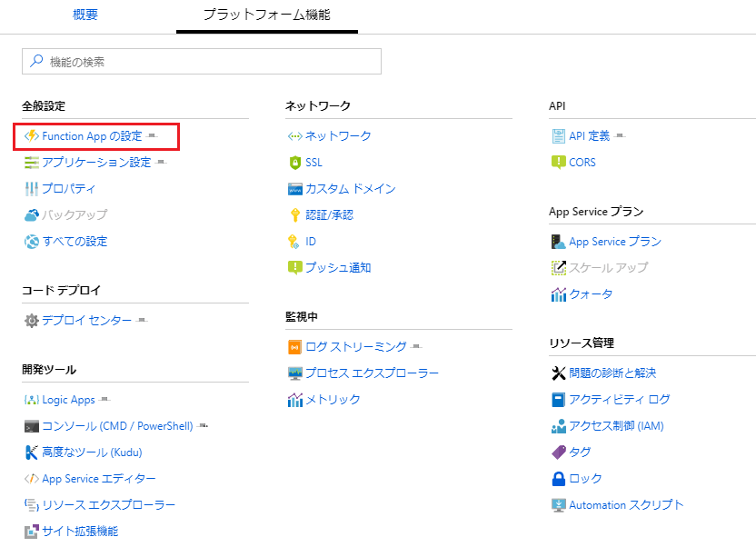Click the ネットワーク arrows icon
Screen dimensions: 756x547
click(295, 136)
